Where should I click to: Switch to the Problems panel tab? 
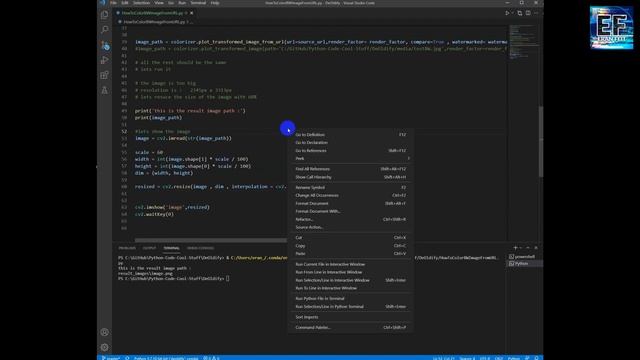[x=127, y=248]
